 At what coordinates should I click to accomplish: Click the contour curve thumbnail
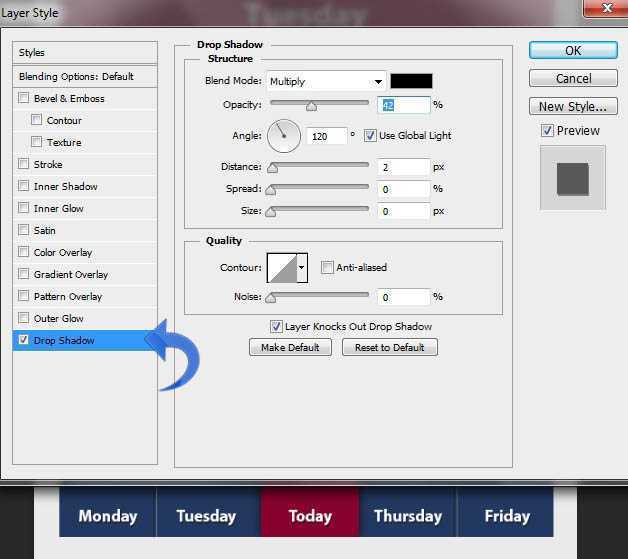click(282, 267)
